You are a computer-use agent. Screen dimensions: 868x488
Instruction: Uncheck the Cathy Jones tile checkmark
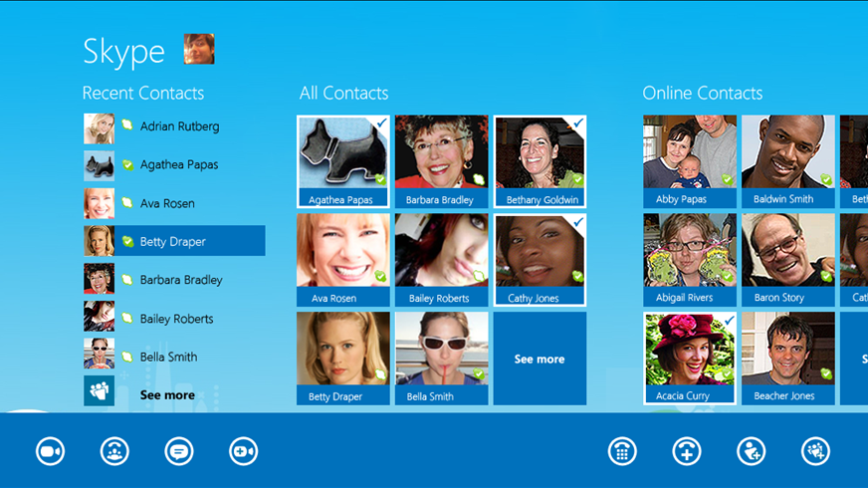point(578,221)
